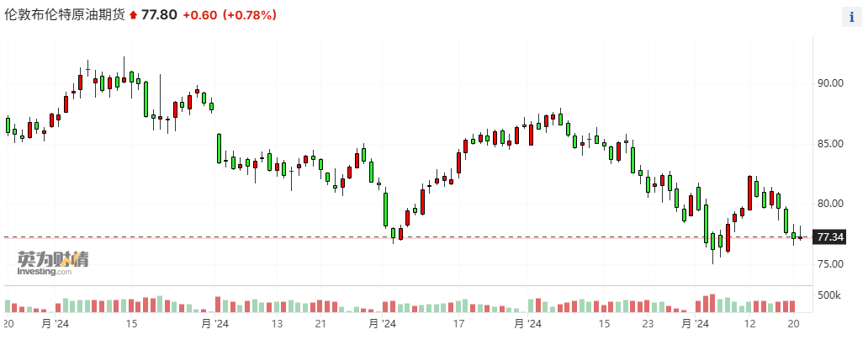Viewport: 868px width, 340px height.
Task: Click the Investing.com watermark logo
Action: 52,263
